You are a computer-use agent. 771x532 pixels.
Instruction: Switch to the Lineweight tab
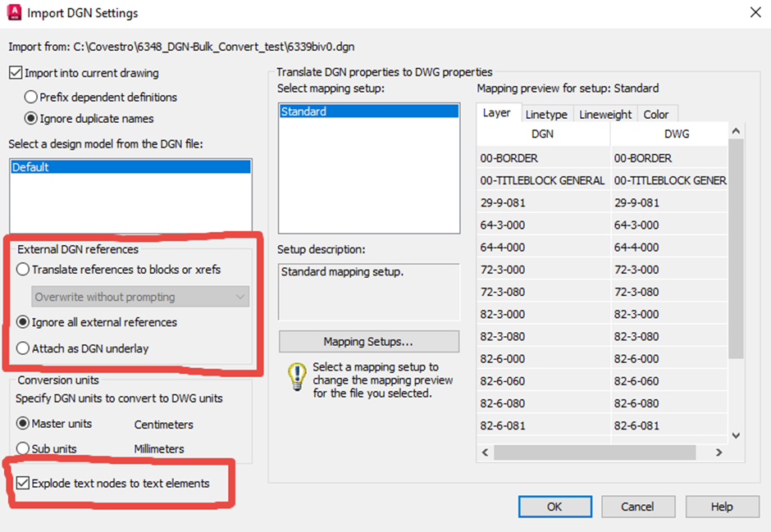click(605, 115)
